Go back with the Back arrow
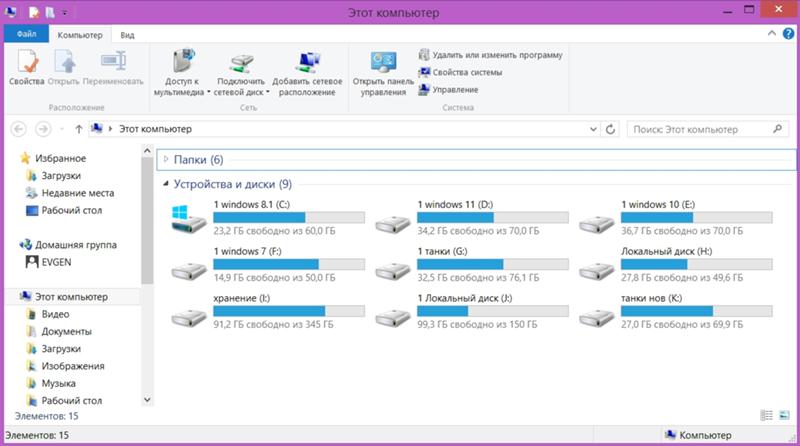The width and height of the screenshot is (800, 446). (18, 129)
